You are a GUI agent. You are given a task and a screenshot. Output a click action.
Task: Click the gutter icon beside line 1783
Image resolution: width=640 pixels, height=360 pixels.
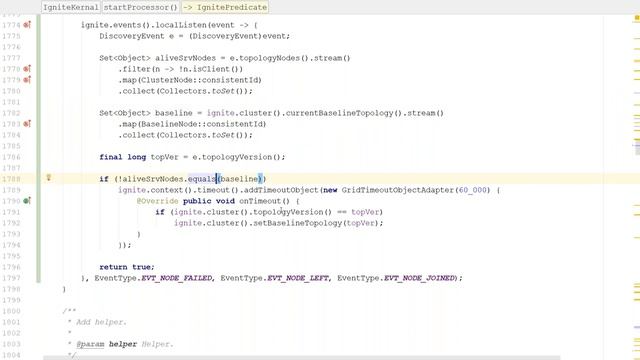(x=27, y=124)
